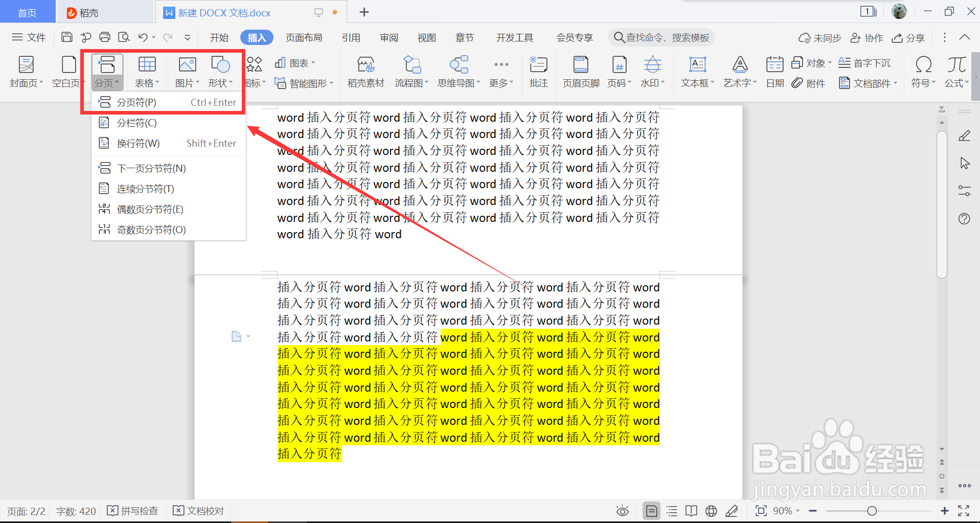Open the Page Layout (页面布局) ribbon tab
This screenshot has height=523, width=980.
pos(304,37)
